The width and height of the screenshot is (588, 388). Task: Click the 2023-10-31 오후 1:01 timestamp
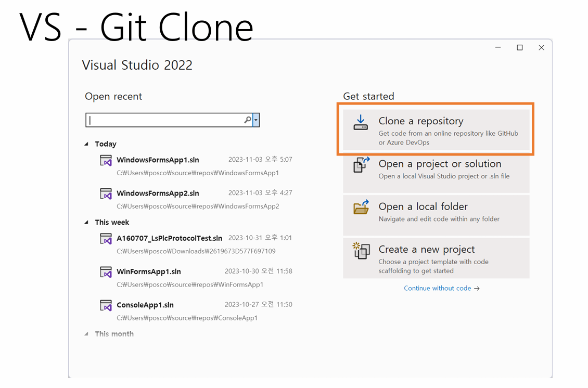[x=260, y=238]
